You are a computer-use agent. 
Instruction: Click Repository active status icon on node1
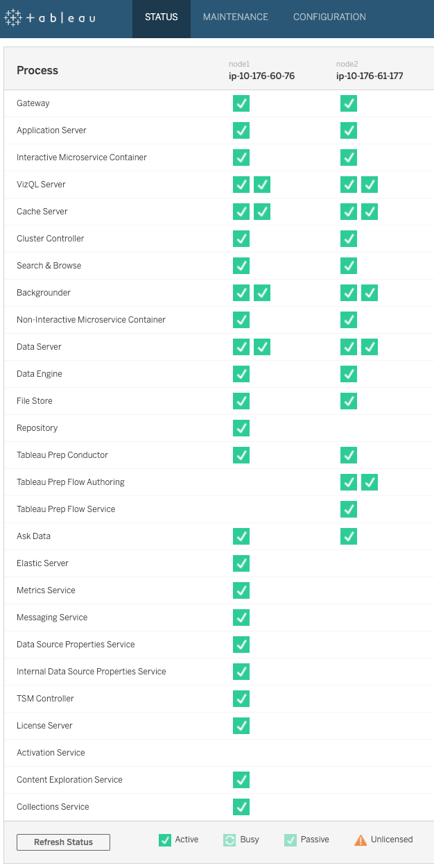241,428
